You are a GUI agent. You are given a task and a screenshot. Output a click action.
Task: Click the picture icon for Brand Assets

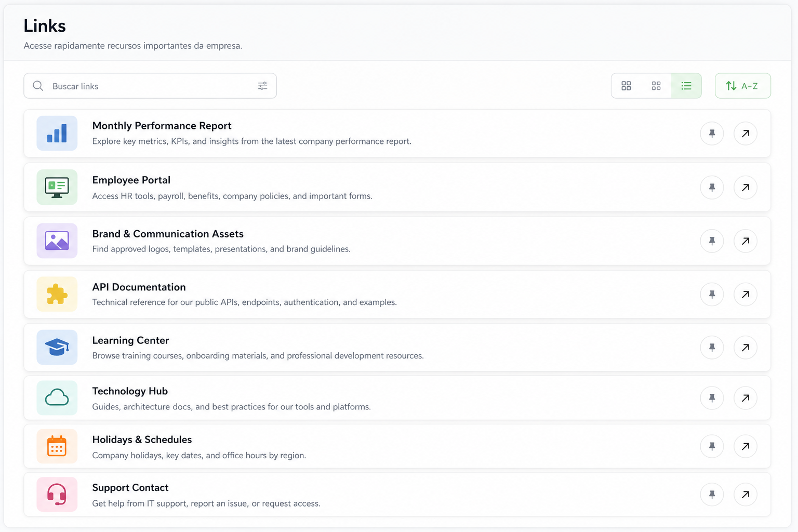(57, 241)
